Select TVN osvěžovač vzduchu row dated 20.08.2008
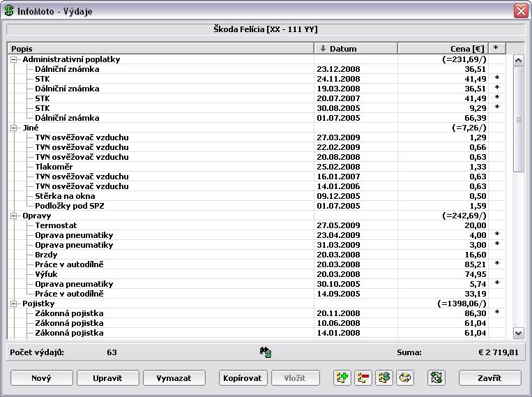The width and height of the screenshot is (532, 397). (x=257, y=157)
